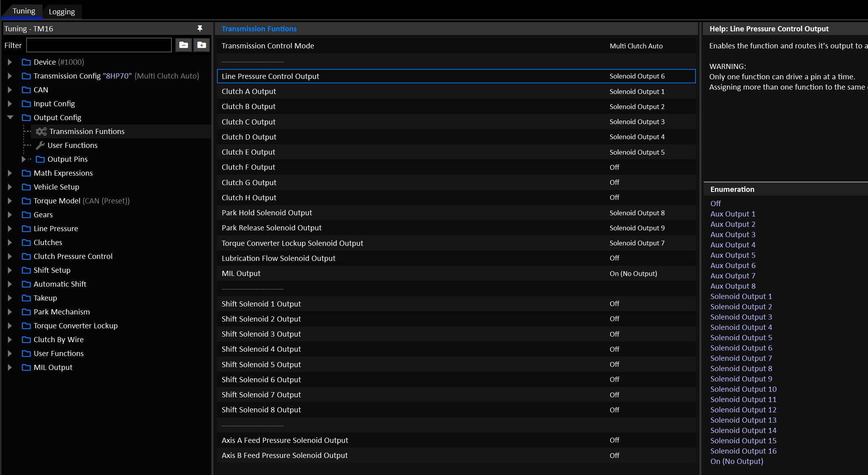Viewport: 868px width, 475px height.
Task: Click the folder icon of Gears
Action: click(26, 215)
